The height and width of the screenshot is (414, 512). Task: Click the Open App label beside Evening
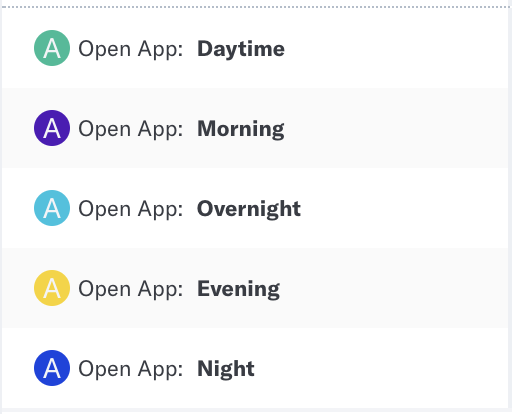[x=131, y=290]
